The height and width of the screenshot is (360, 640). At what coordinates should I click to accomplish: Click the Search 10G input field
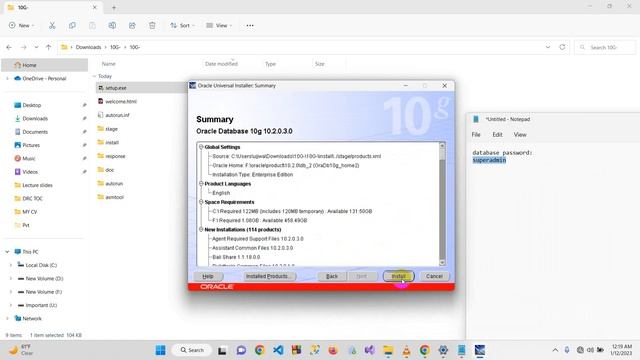point(604,47)
